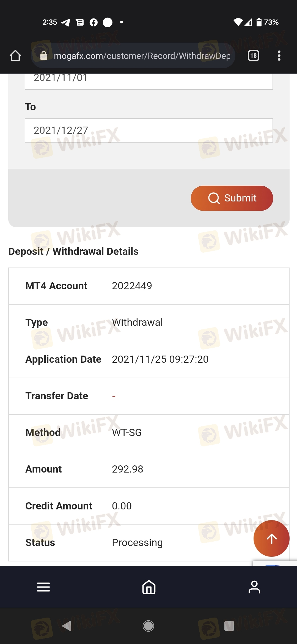Tap the Android recent apps square button

(x=229, y=626)
